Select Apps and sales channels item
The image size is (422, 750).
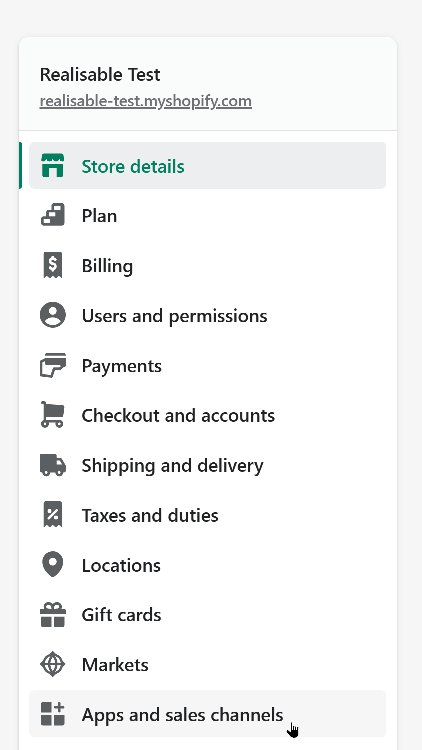coord(208,714)
